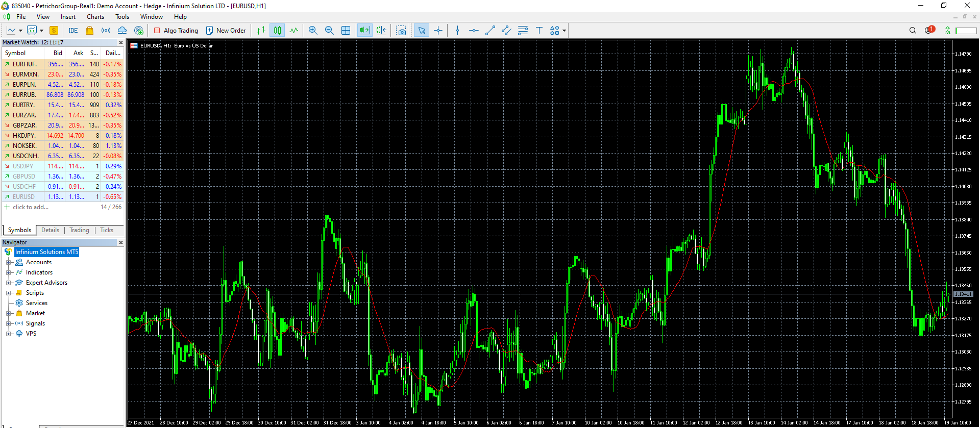
Task: Draw an equidistant channel
Action: (506, 31)
